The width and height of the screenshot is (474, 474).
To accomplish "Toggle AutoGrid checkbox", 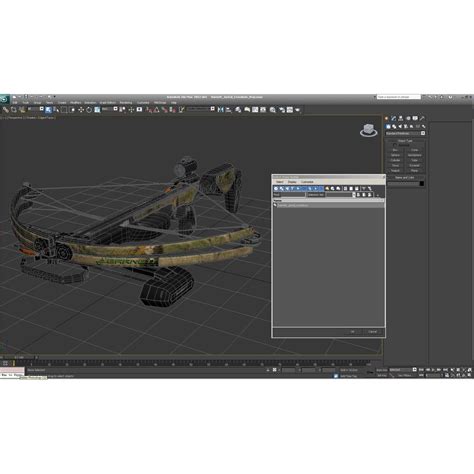I will (395, 145).
